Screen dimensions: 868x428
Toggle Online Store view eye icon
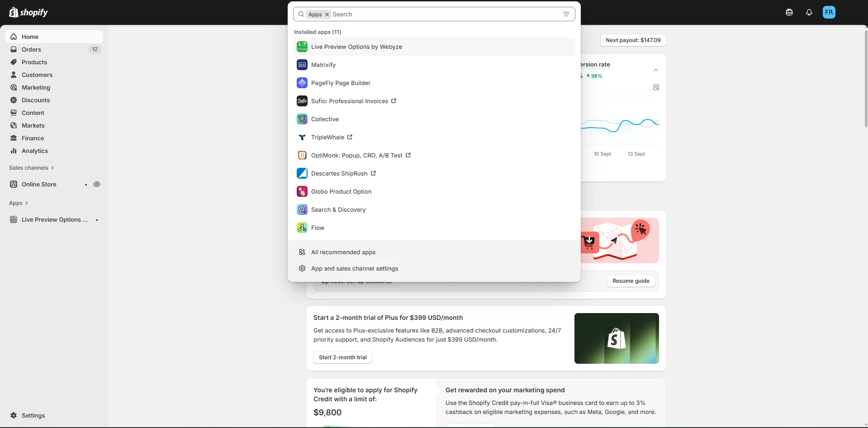[x=97, y=184]
